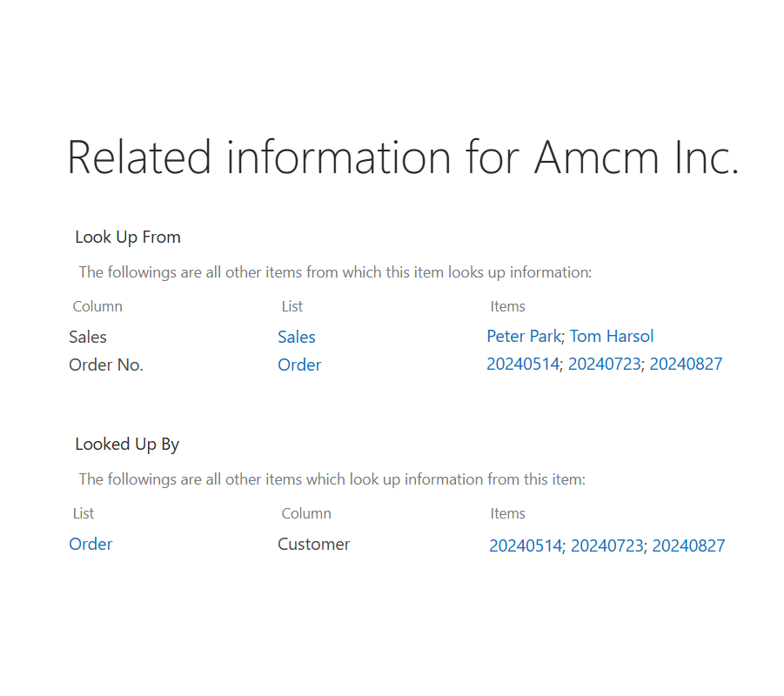Open Order list under Looked Up By
The height and width of the screenshot is (696, 784).
[x=90, y=544]
